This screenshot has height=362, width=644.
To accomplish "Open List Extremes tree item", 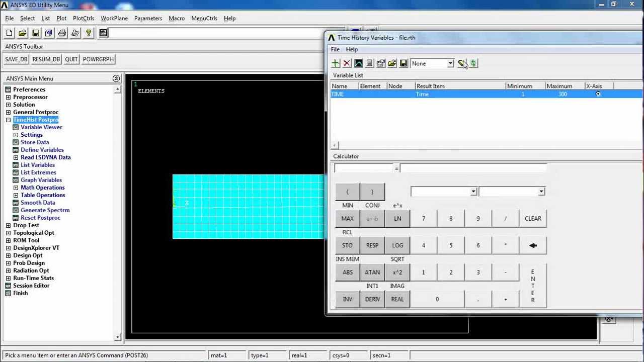I will (38, 172).
